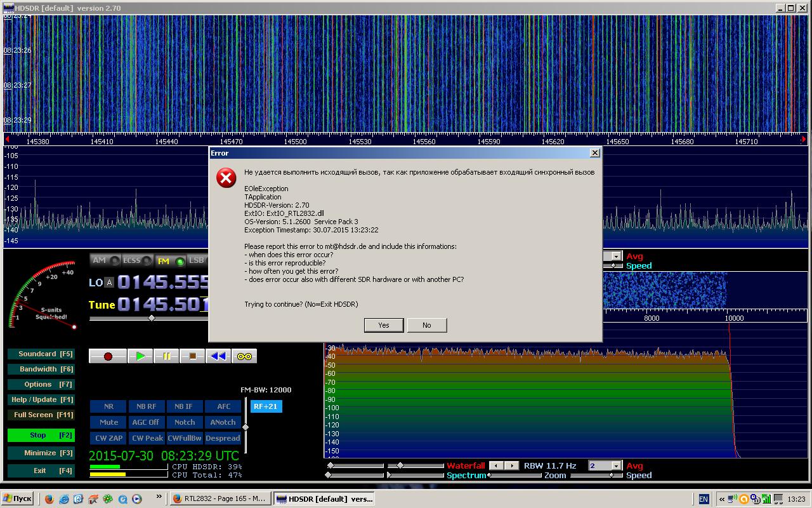This screenshot has width=812, height=508.
Task: Click the Tune frequency digits display
Action: tap(163, 305)
